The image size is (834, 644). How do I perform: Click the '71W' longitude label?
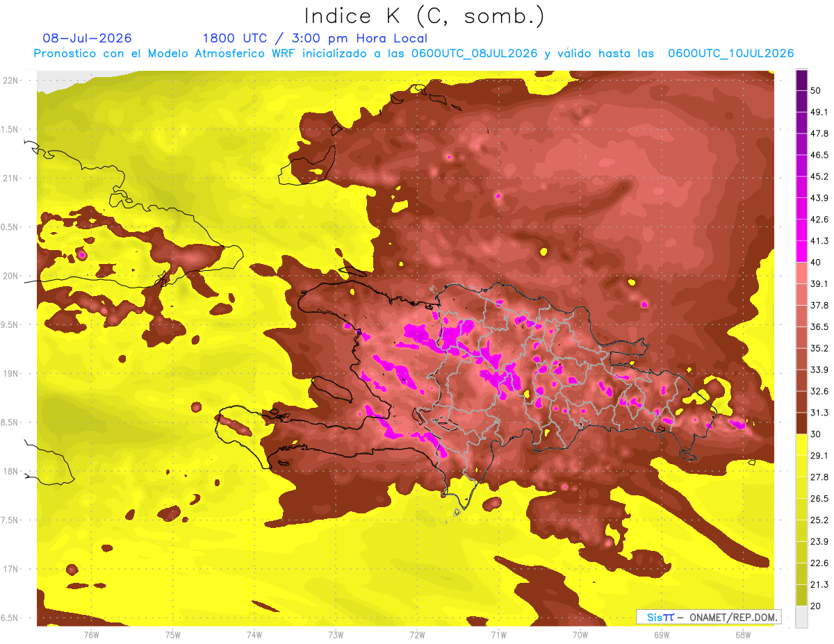coord(498,634)
